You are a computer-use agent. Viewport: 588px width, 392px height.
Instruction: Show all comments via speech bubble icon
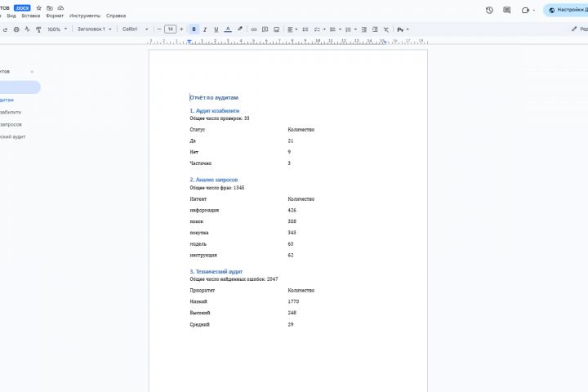pos(506,10)
